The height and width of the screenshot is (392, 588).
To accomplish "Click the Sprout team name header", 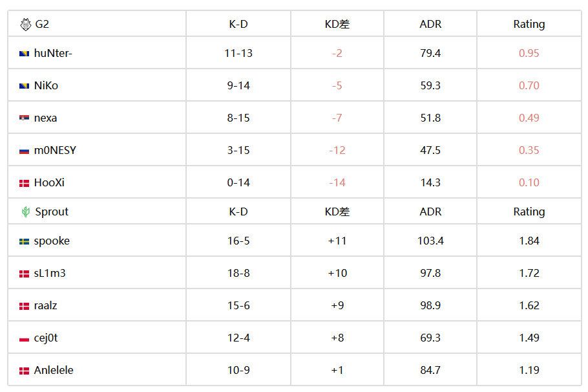I will coord(52,212).
